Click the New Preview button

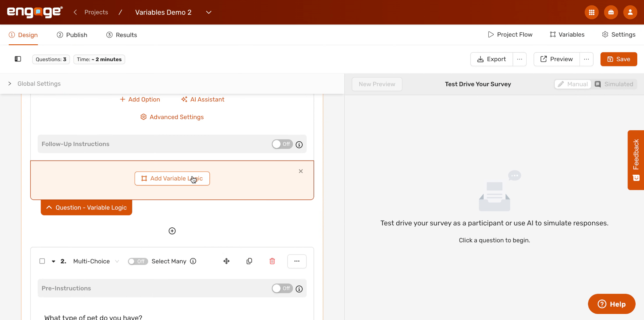coord(377,84)
